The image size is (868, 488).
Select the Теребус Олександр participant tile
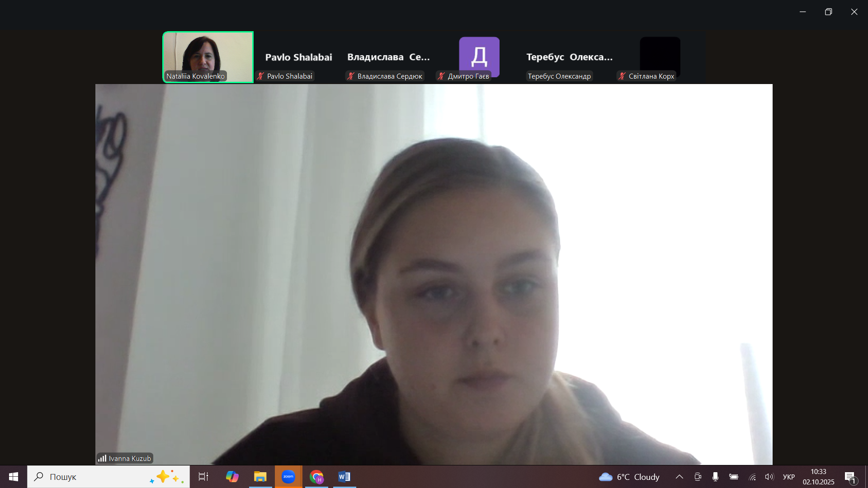tap(569, 57)
